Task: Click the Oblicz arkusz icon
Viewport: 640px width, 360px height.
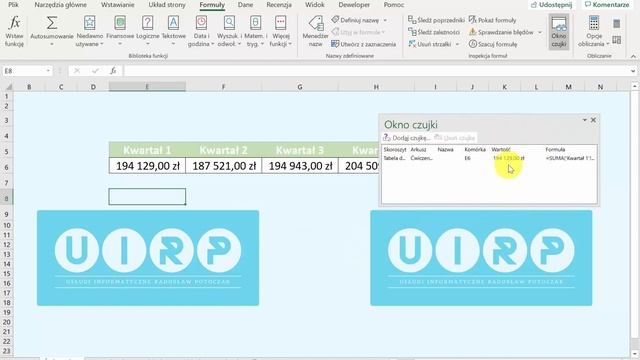Action: (x=617, y=40)
